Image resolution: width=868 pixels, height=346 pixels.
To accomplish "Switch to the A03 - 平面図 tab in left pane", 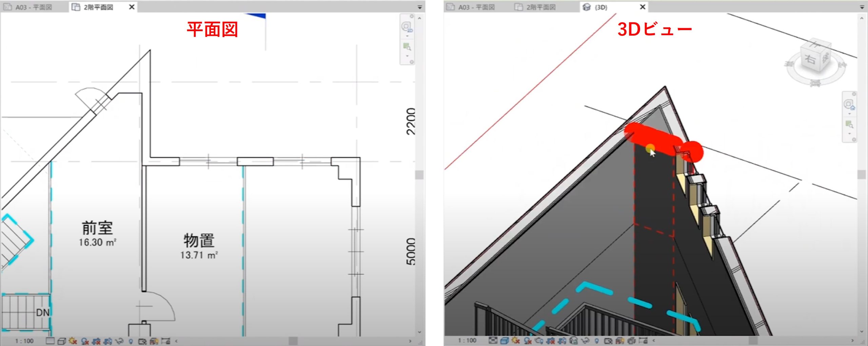I will [x=33, y=7].
